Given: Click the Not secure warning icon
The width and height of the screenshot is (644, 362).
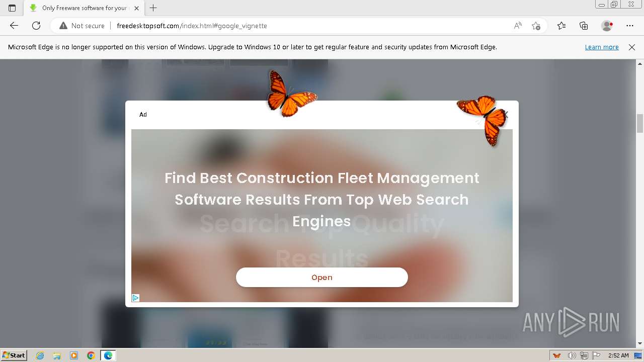Looking at the screenshot, I should point(63,26).
